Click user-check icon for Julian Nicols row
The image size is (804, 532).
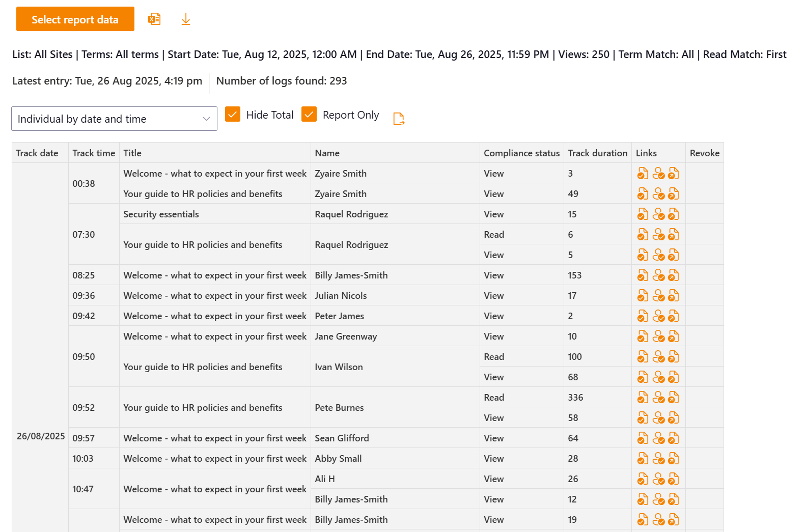(x=658, y=296)
